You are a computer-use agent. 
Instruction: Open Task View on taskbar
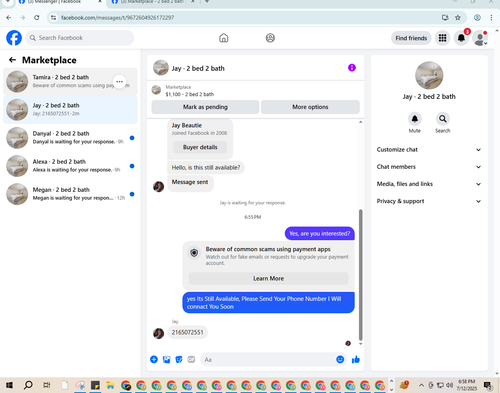[47, 385]
